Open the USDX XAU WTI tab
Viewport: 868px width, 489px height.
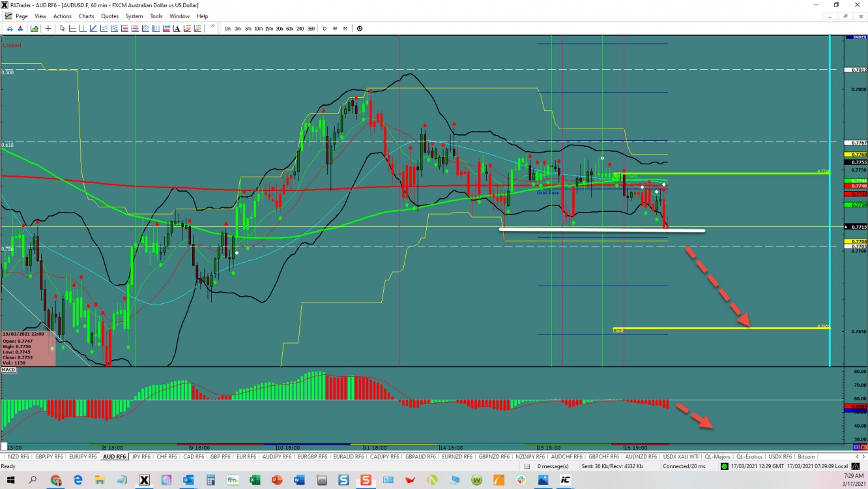coord(680,456)
